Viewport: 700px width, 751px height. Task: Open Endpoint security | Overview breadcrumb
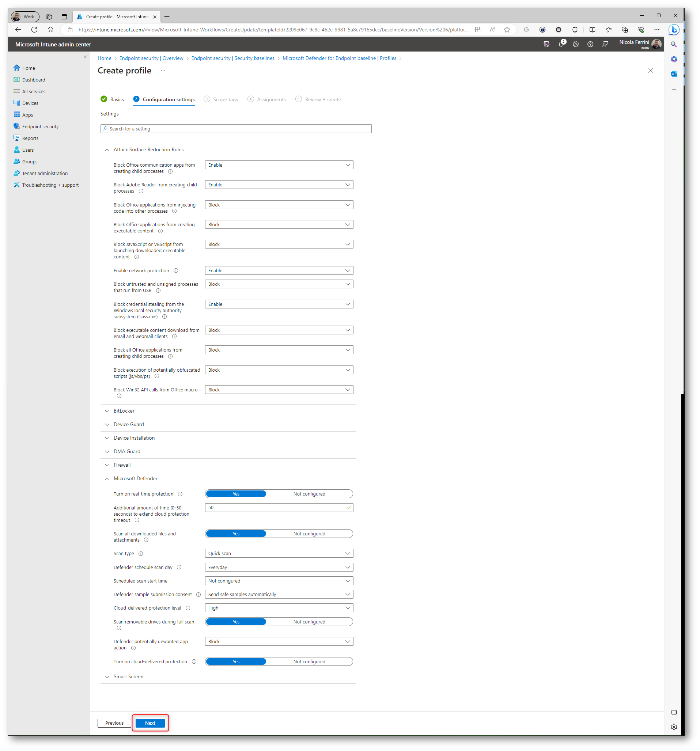[x=151, y=58]
